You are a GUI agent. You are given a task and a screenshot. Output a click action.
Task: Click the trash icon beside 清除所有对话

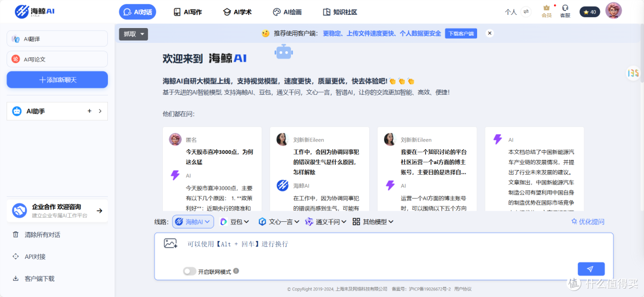point(16,234)
